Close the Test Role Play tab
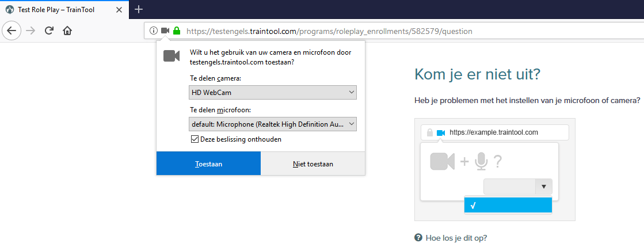The image size is (644, 247). 119,9
